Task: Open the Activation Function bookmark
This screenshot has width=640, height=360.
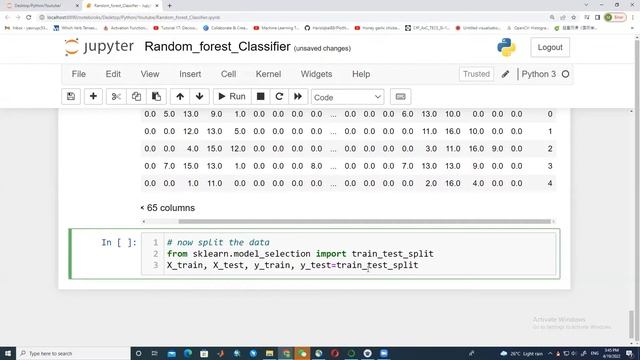Action: pos(125,28)
